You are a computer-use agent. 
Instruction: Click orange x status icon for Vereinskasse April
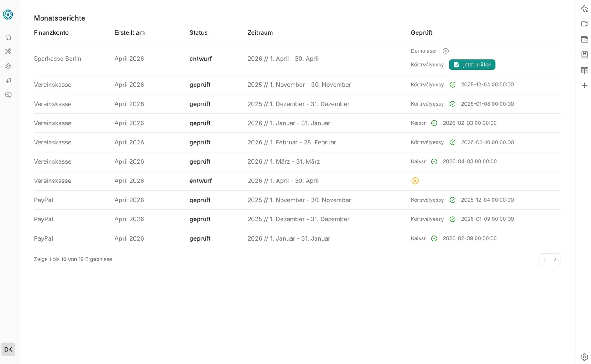(415, 181)
